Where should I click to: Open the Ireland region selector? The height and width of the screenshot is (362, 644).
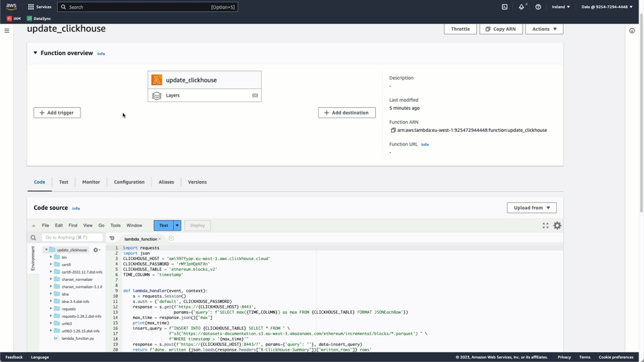click(561, 7)
